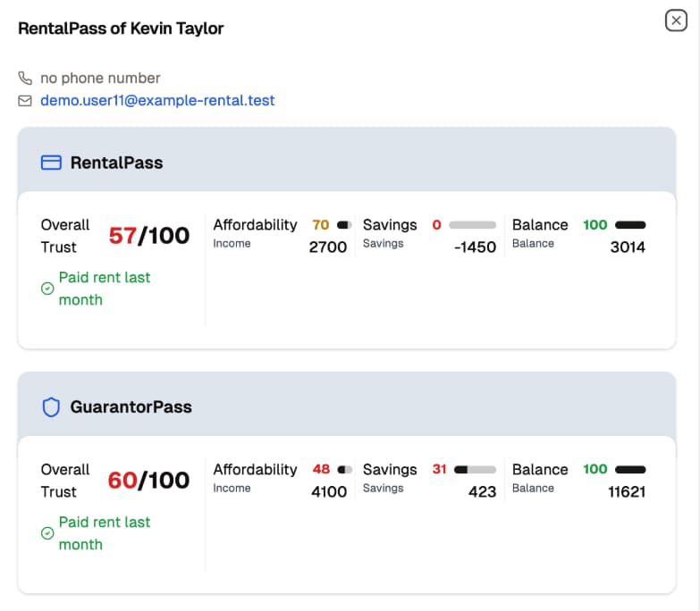The height and width of the screenshot is (611, 700).
Task: Click the RentalPass income value 2700
Action: click(x=327, y=247)
